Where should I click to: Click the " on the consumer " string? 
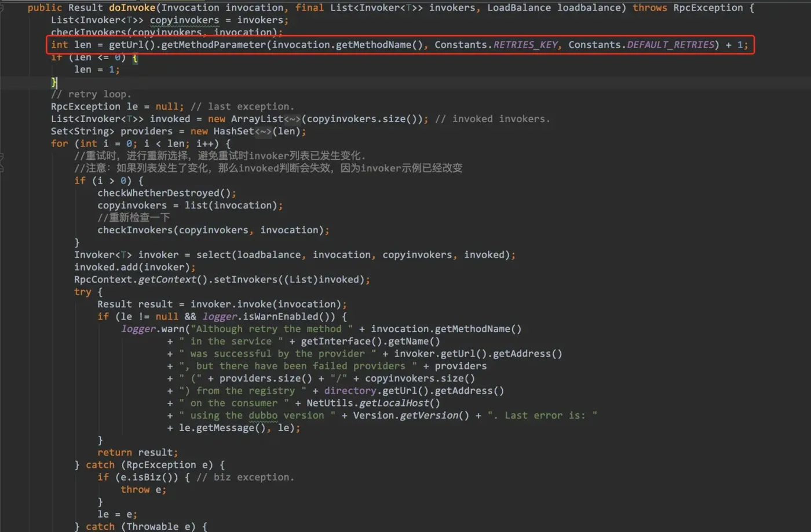(x=234, y=403)
